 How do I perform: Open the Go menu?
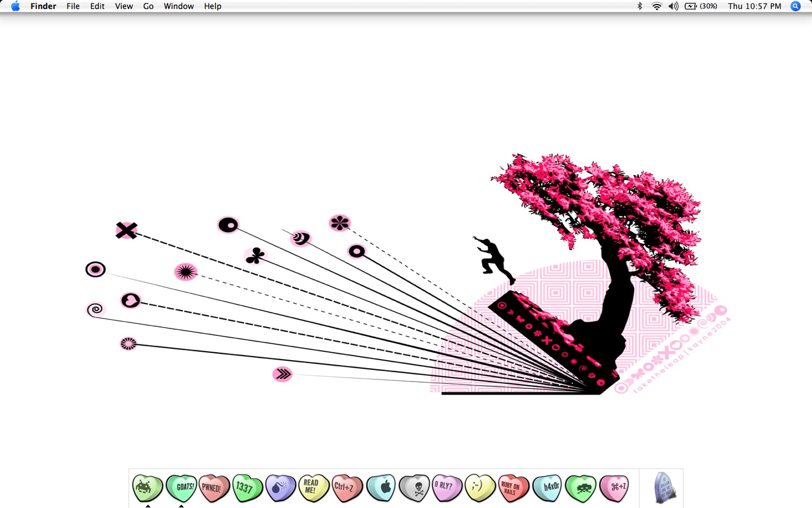(148, 6)
